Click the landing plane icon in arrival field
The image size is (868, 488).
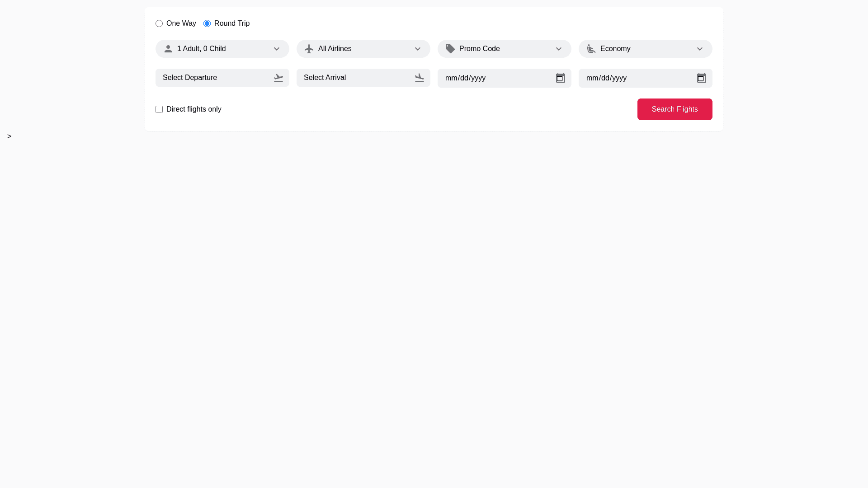click(x=420, y=78)
